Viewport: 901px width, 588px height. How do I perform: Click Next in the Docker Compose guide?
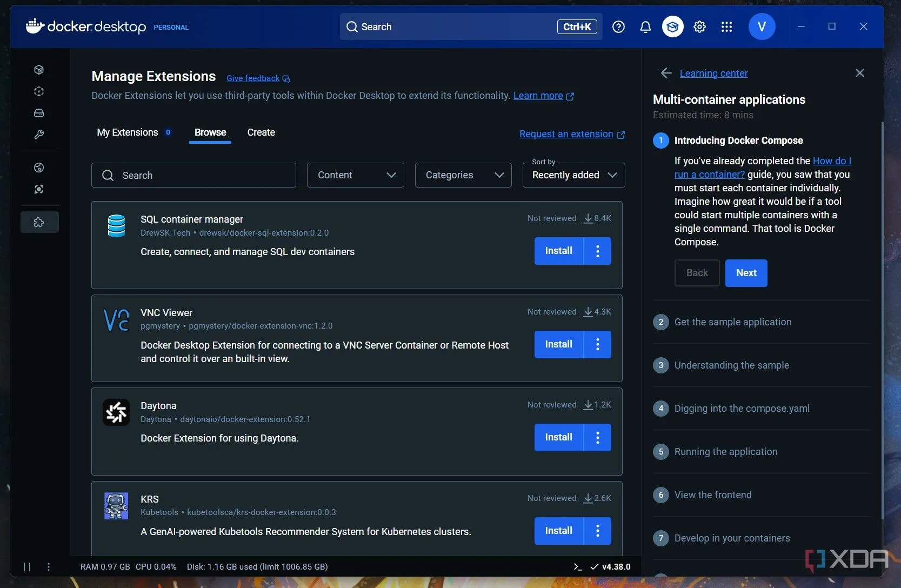746,273
